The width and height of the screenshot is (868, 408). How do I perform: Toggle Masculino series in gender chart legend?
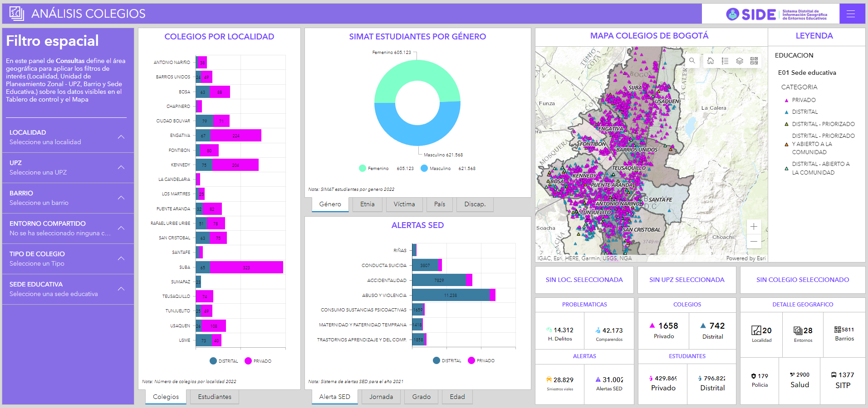448,168
